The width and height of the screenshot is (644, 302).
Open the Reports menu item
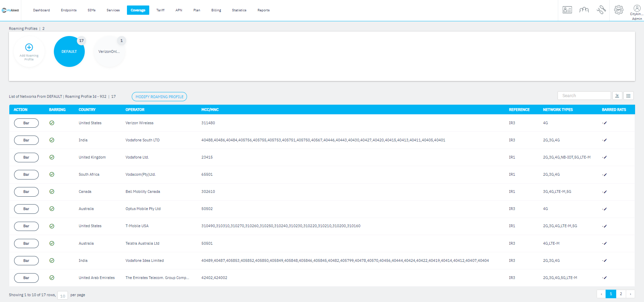coord(264,10)
